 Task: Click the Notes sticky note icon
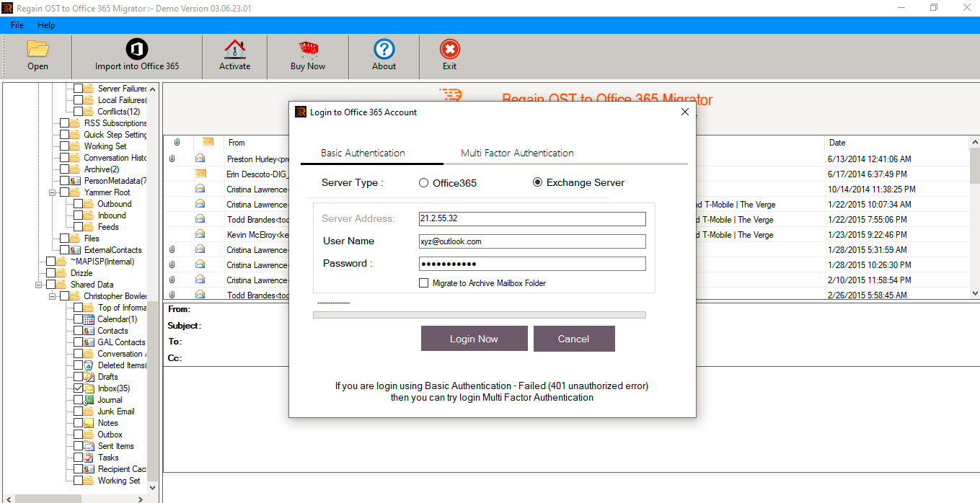[x=89, y=423]
